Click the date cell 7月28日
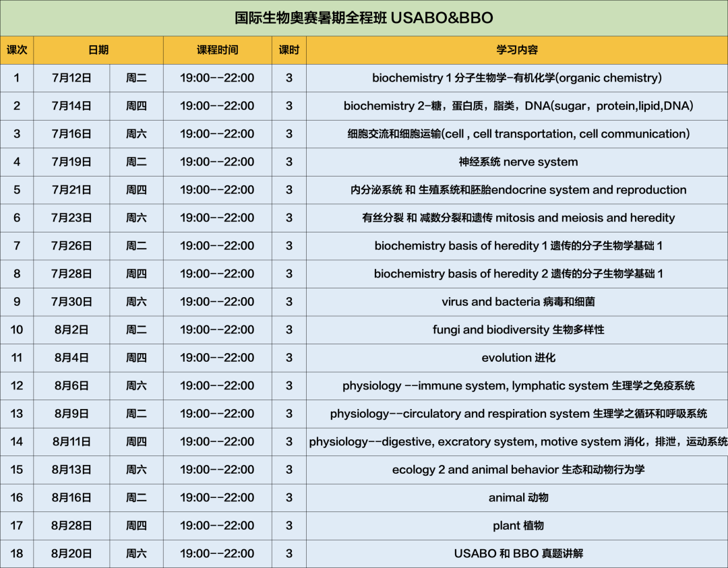This screenshot has height=568, width=728. (x=71, y=274)
